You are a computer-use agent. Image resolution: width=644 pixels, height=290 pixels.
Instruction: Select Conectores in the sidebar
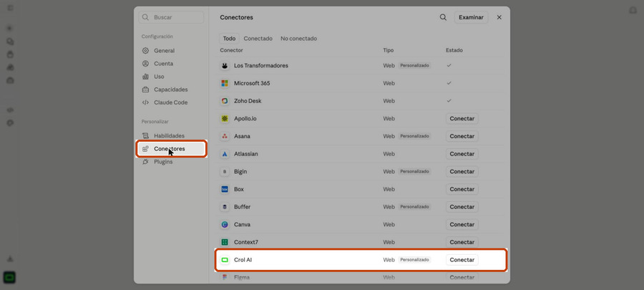(171, 149)
